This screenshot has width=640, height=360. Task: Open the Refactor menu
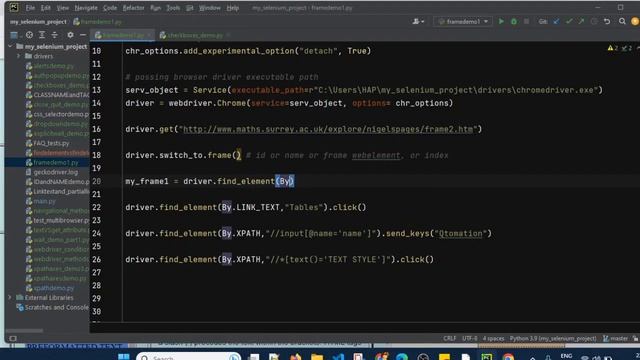coord(133,8)
